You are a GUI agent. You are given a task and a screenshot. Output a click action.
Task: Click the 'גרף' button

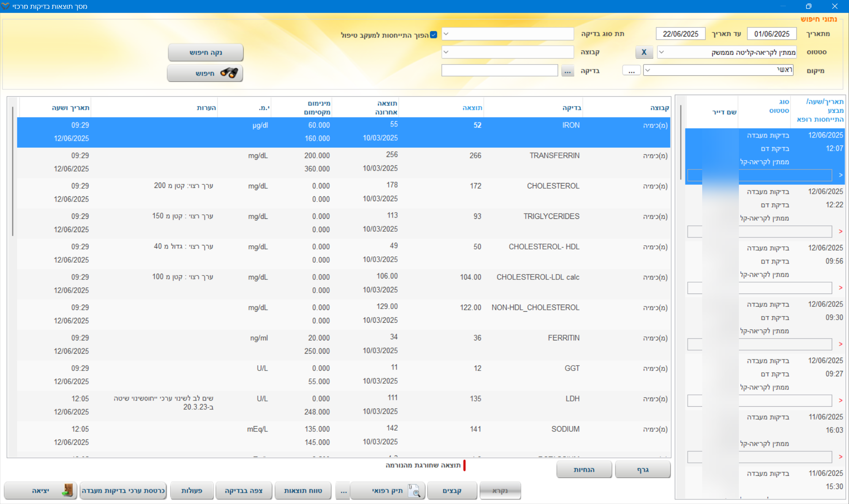tap(643, 470)
